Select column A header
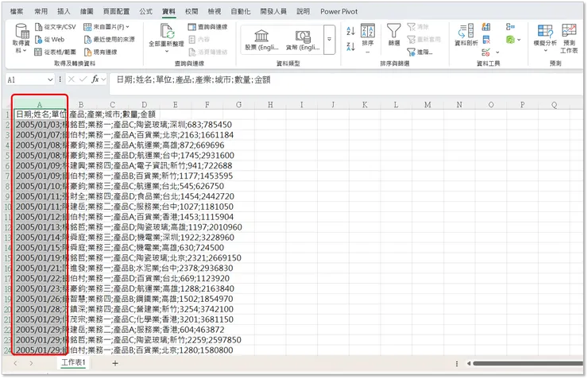The height and width of the screenshot is (379, 588). 40,105
